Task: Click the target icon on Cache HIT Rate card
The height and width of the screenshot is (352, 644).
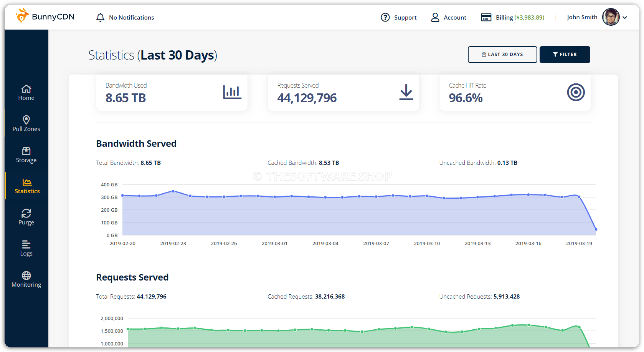Action: tap(576, 92)
